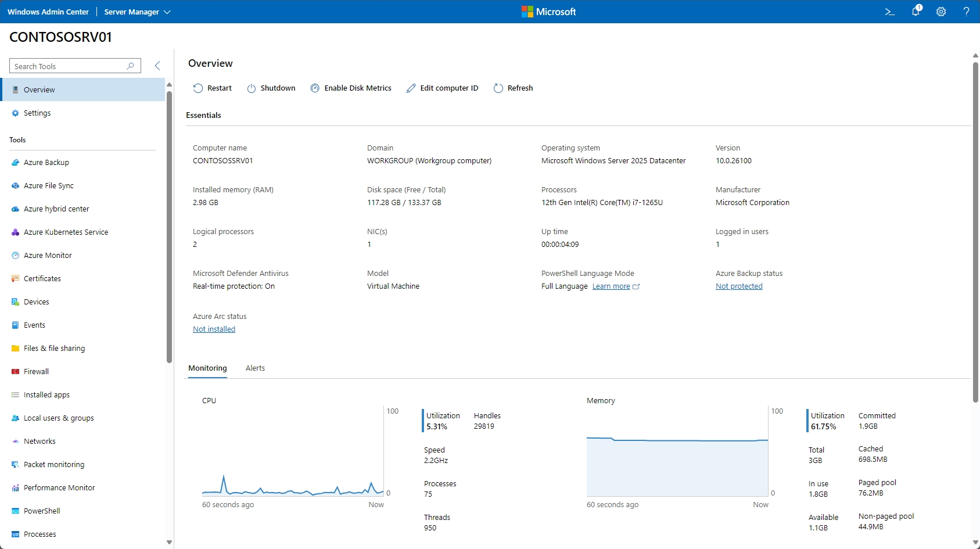Open the remote PowerShell console icon
Screen dimensions: 980x549
pyautogui.click(x=890, y=12)
